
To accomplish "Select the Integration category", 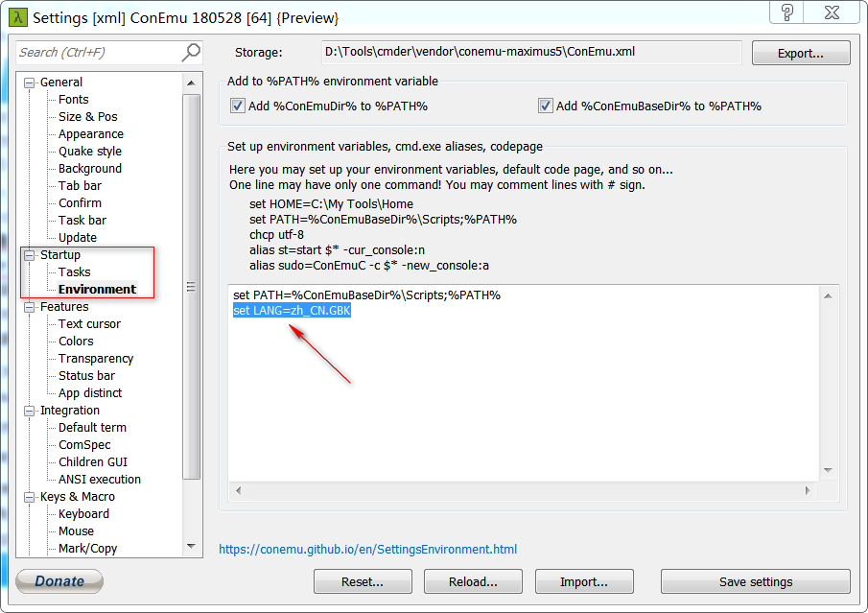I will coord(70,411).
